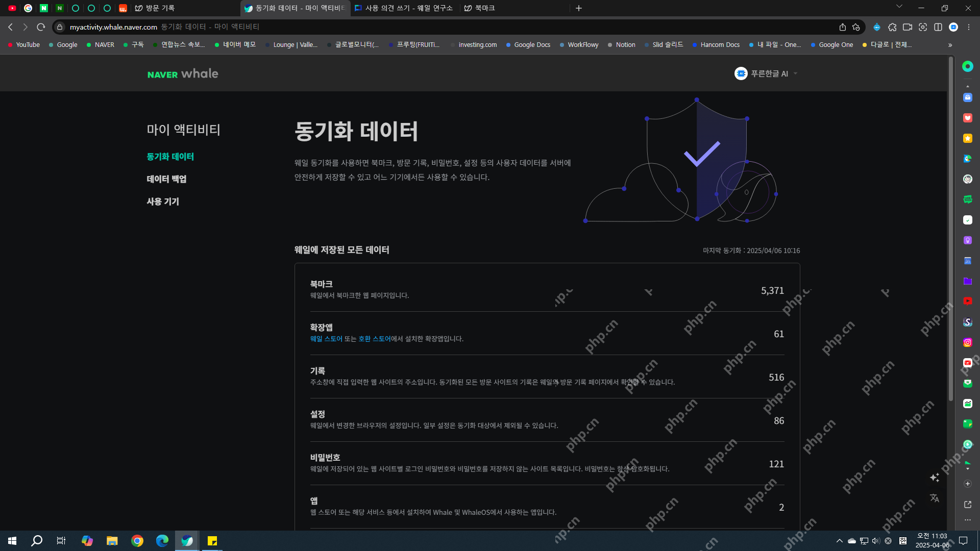Open Instagram in the Whale sidebar

click(x=967, y=342)
